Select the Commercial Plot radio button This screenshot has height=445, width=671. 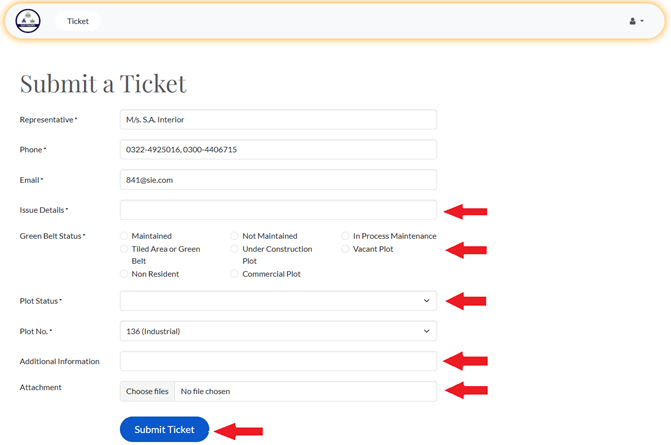[x=235, y=273]
